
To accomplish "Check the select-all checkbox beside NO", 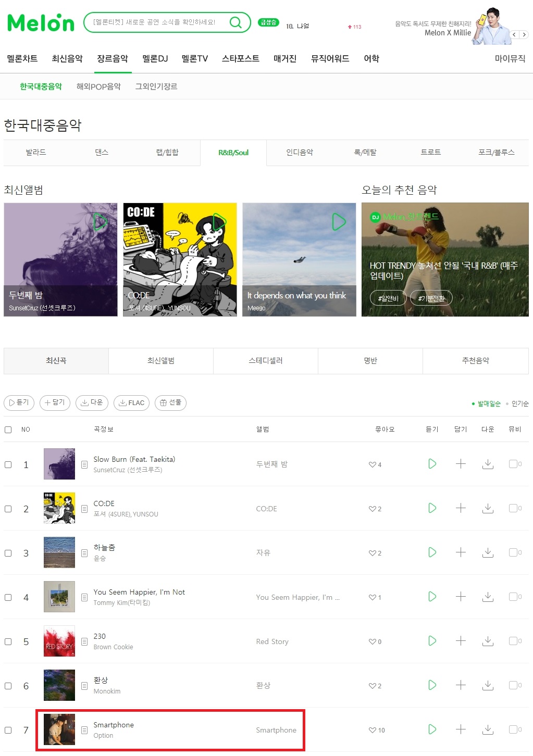I will pos(8,430).
